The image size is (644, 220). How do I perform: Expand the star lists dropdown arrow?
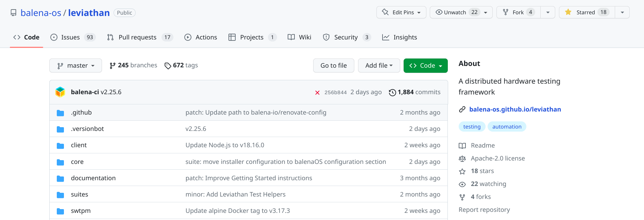click(x=622, y=12)
